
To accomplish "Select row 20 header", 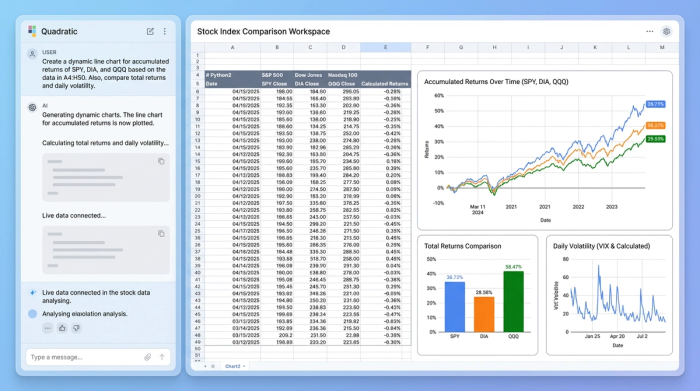I will click(x=197, y=196).
